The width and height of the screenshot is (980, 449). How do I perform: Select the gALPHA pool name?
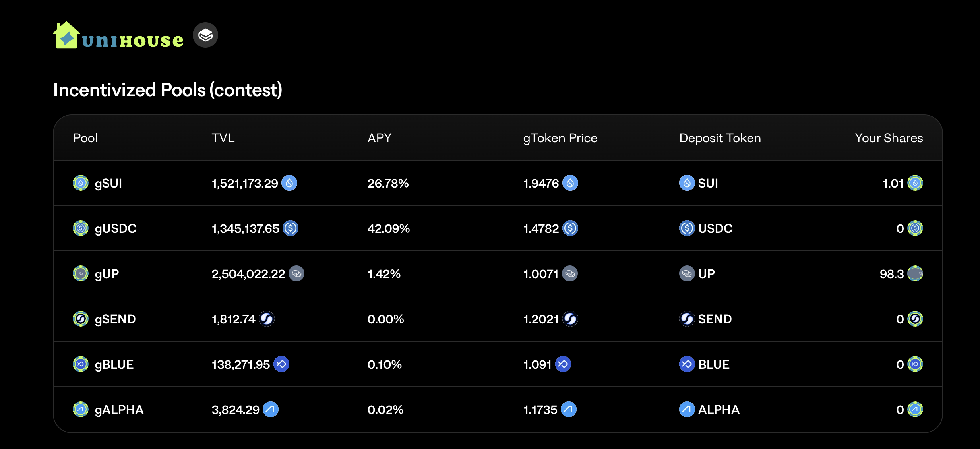tap(119, 410)
